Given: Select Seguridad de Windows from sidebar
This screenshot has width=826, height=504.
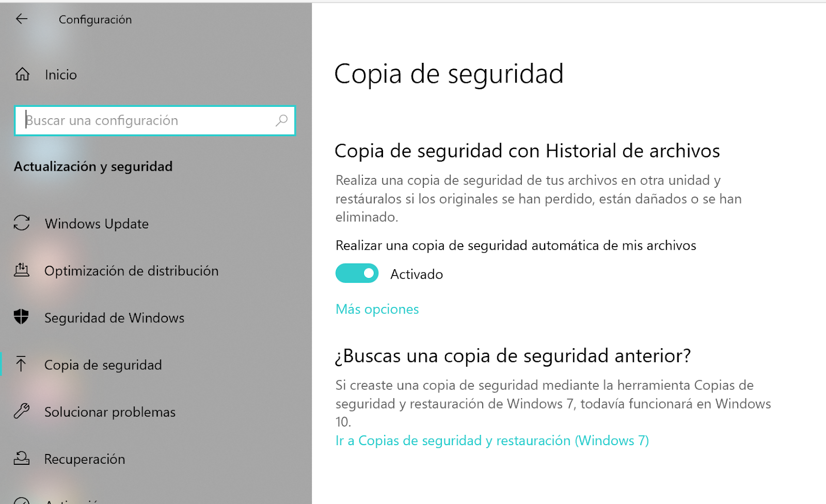Looking at the screenshot, I should [x=114, y=318].
